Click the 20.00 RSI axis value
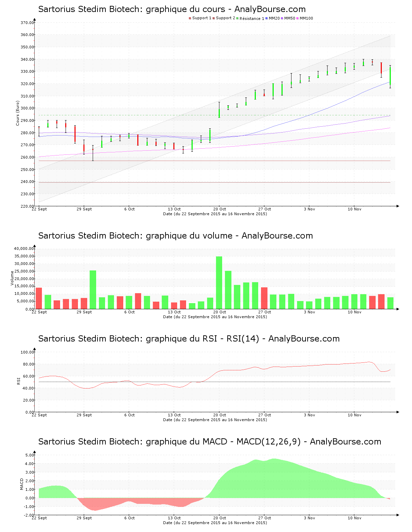412x532 pixels. click(28, 400)
